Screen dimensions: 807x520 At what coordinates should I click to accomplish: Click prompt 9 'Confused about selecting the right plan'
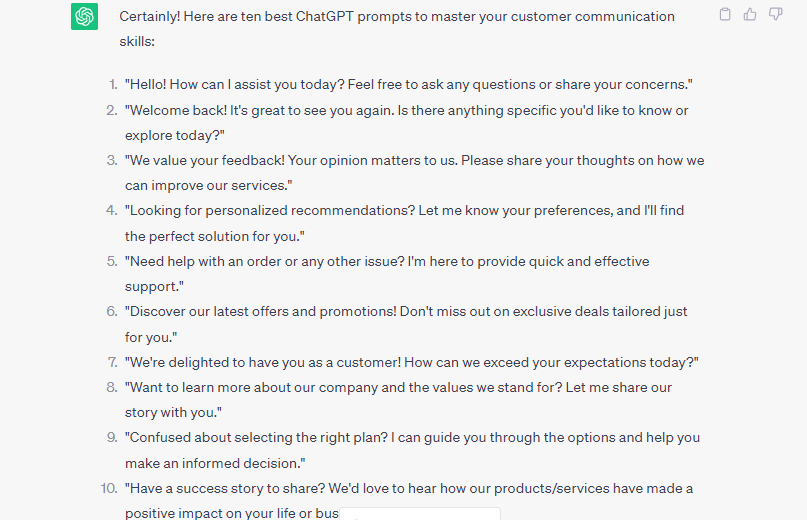coord(412,450)
